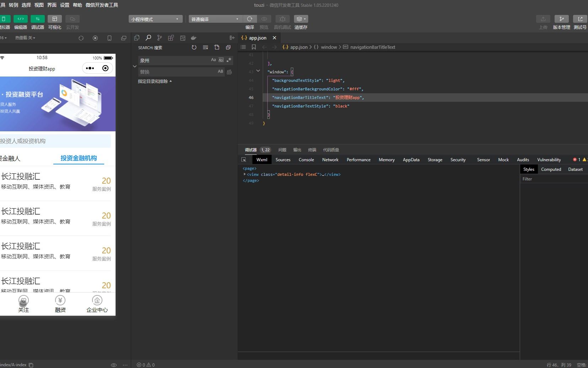Collapse the sidebar with the arrow icon
This screenshot has height=368, width=588.
(232, 38)
